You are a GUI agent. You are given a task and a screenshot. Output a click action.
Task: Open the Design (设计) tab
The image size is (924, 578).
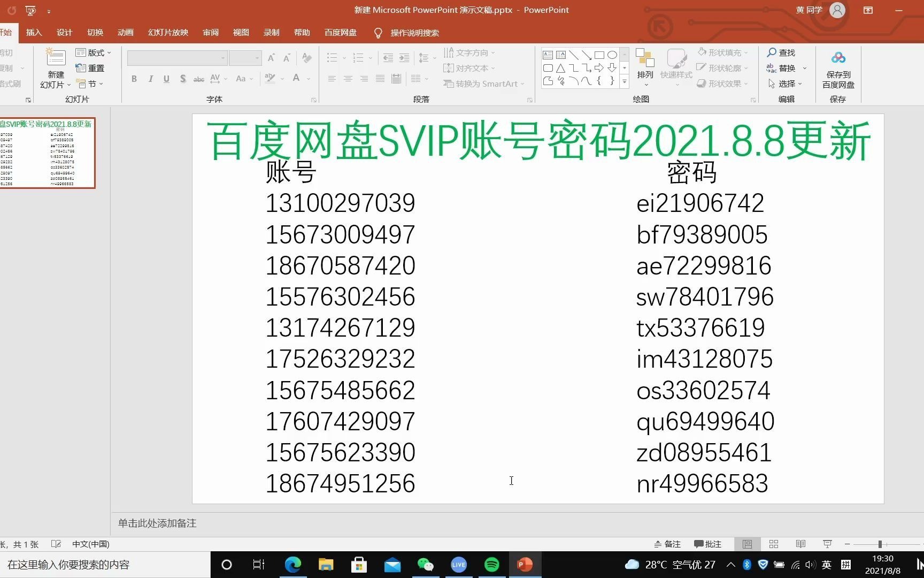64,33
